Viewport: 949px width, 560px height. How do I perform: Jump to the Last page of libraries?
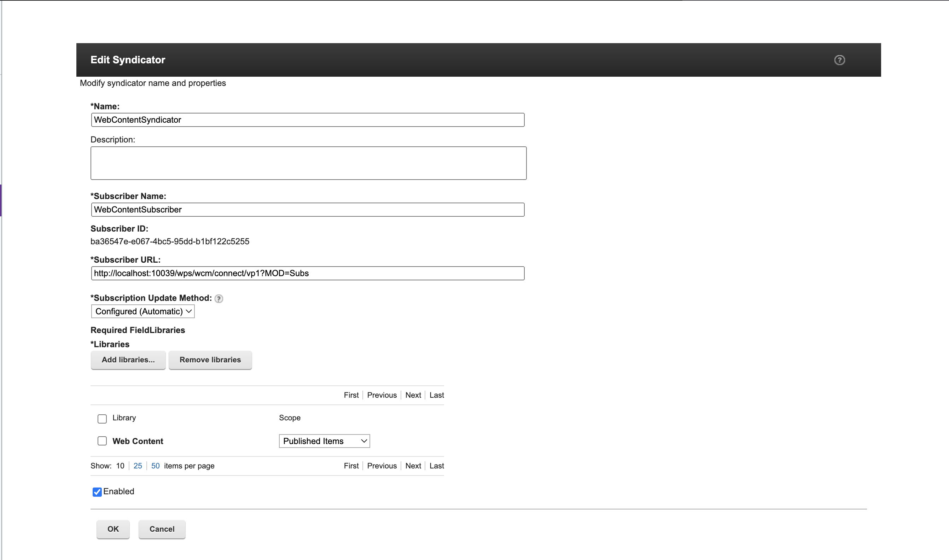pyautogui.click(x=436, y=395)
